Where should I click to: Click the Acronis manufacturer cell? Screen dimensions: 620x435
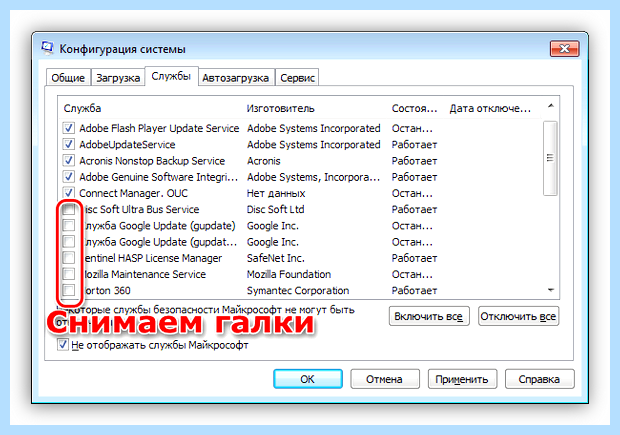[264, 161]
